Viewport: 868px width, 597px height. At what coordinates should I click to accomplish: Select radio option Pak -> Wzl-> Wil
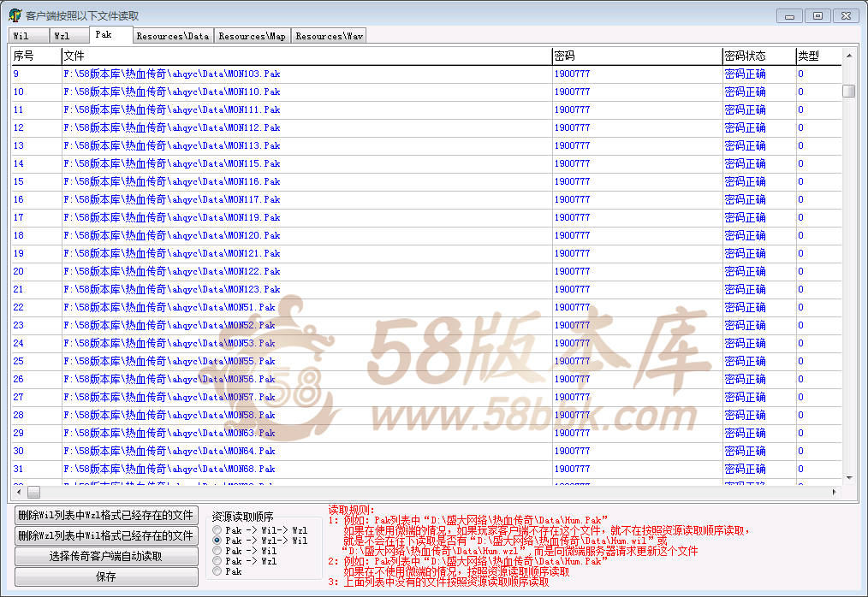217,541
